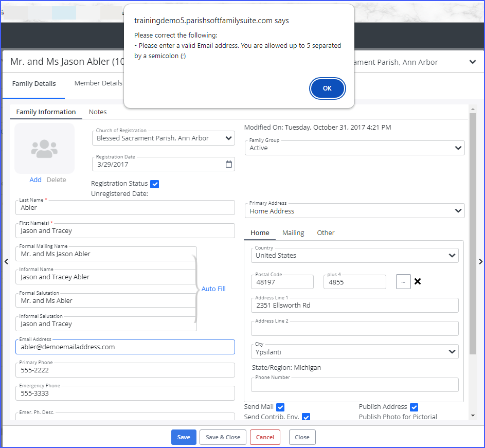The width and height of the screenshot is (485, 448).
Task: Click the State/Region: Michigan text
Action: (286, 368)
